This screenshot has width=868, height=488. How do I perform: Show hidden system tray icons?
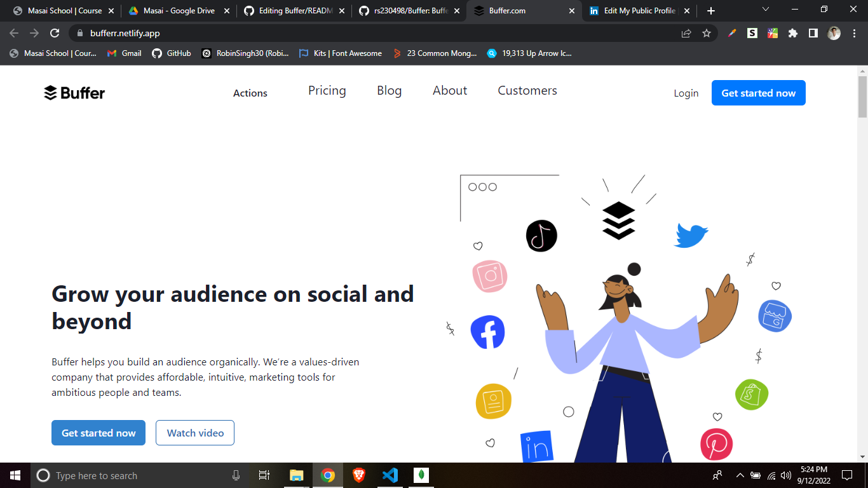(x=740, y=475)
